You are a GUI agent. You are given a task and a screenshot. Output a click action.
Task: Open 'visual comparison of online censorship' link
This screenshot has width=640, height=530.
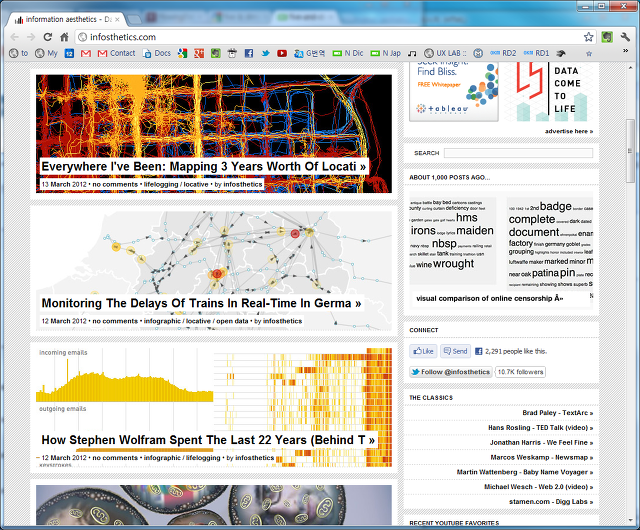pos(489,298)
